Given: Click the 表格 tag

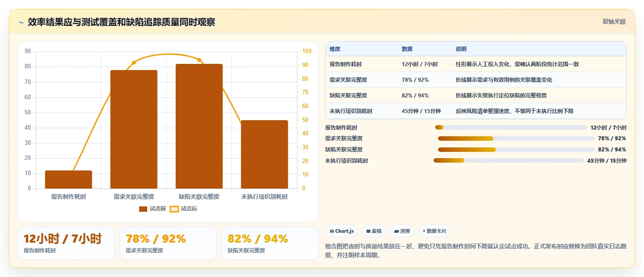Looking at the screenshot, I should (374, 231).
